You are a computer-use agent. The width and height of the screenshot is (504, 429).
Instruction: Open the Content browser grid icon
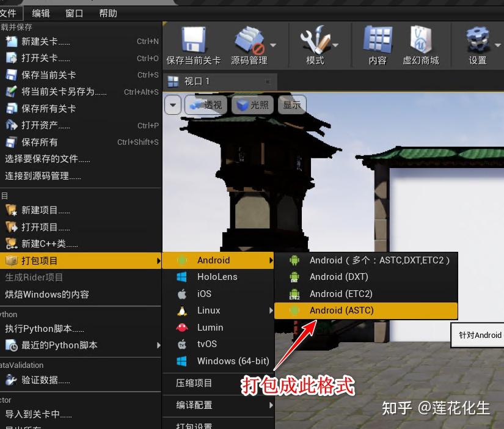pos(378,40)
